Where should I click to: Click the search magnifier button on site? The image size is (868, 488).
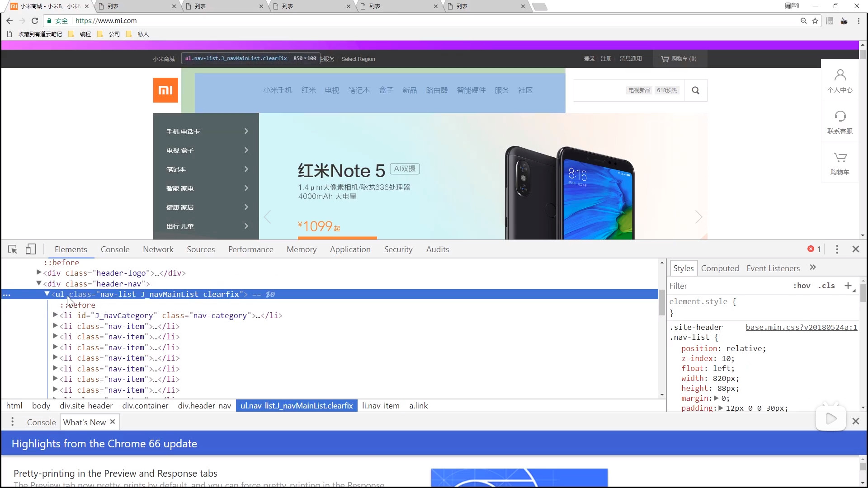(x=695, y=90)
